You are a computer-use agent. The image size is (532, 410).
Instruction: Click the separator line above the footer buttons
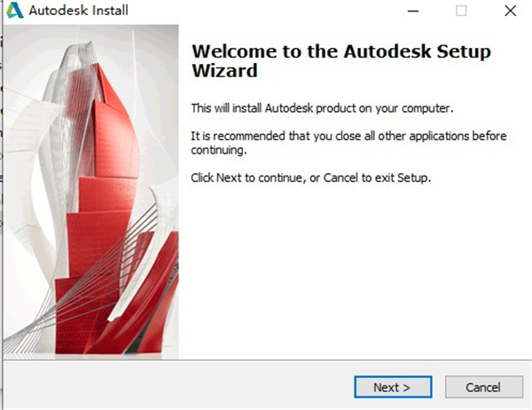coord(266,360)
